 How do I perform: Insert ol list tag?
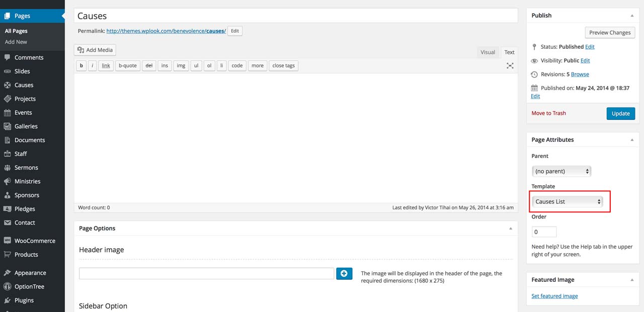[x=209, y=65]
